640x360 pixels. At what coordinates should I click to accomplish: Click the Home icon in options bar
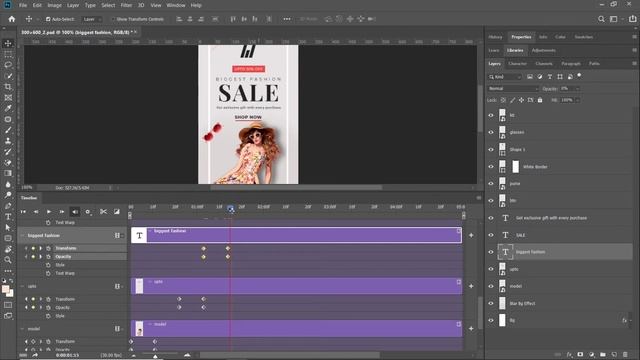(x=11, y=19)
